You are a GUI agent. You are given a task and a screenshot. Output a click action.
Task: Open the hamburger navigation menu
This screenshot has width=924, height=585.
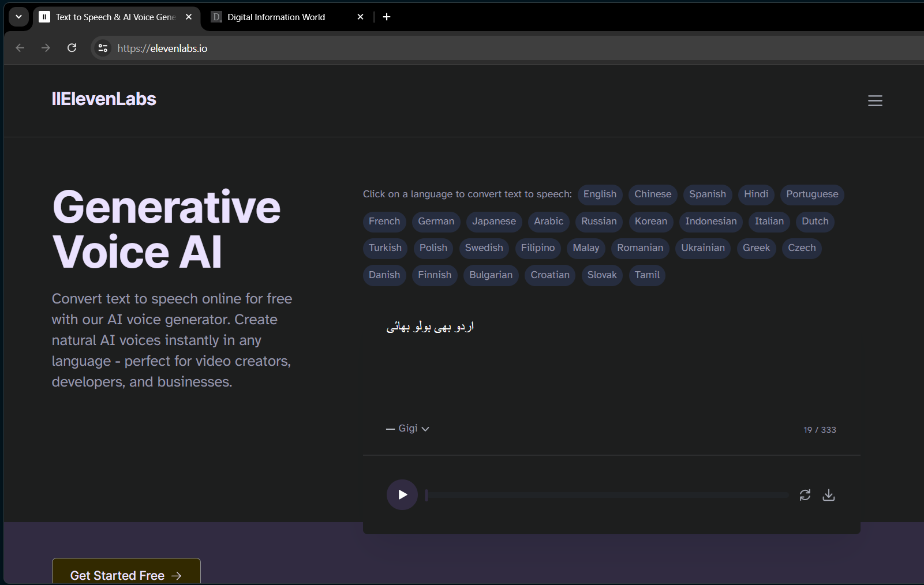click(x=875, y=100)
